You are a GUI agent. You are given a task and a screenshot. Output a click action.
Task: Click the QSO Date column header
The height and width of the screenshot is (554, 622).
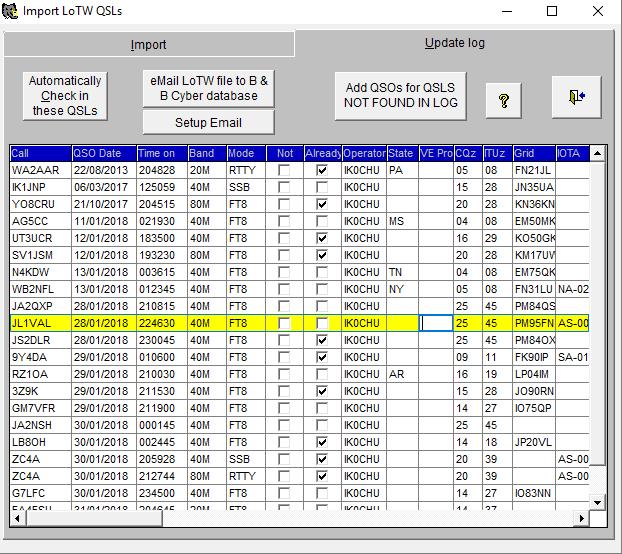tap(104, 153)
